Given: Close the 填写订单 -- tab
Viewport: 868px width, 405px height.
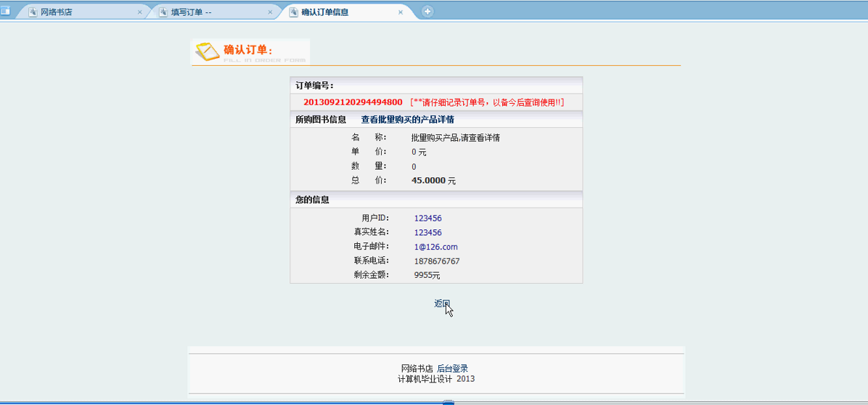Looking at the screenshot, I should [x=270, y=12].
